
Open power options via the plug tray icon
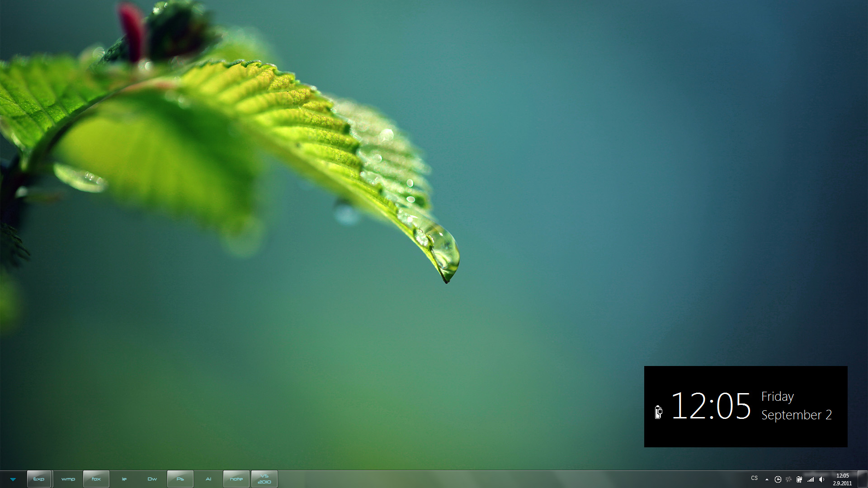(x=799, y=479)
